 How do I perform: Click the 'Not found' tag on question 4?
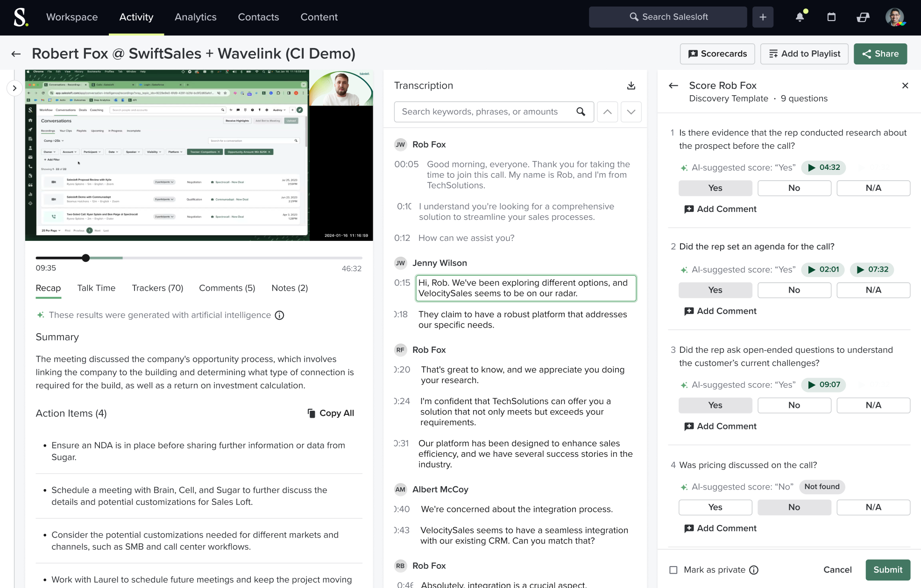pyautogui.click(x=822, y=487)
